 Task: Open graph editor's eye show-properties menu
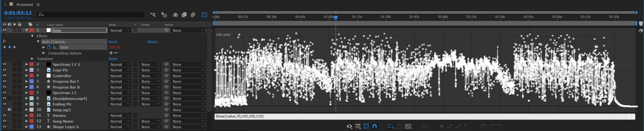pos(349,126)
